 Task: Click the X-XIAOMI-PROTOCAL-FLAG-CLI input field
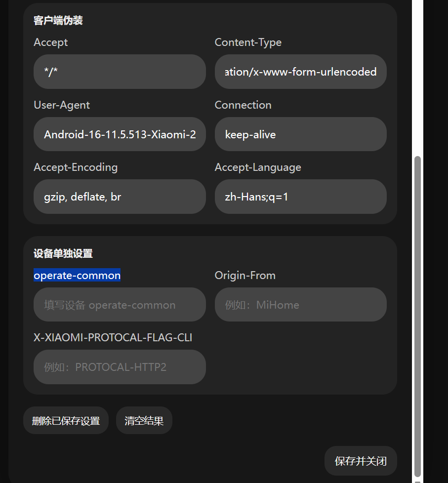coord(120,367)
